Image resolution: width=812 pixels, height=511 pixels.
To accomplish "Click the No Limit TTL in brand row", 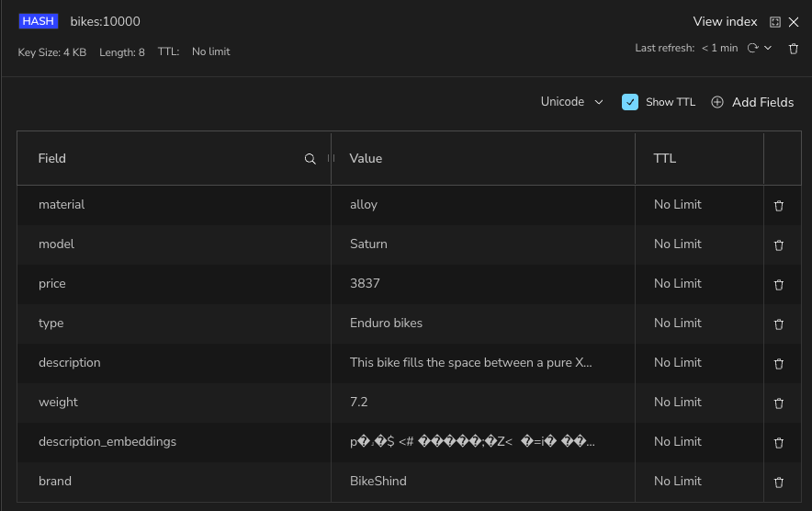I will click(x=677, y=481).
